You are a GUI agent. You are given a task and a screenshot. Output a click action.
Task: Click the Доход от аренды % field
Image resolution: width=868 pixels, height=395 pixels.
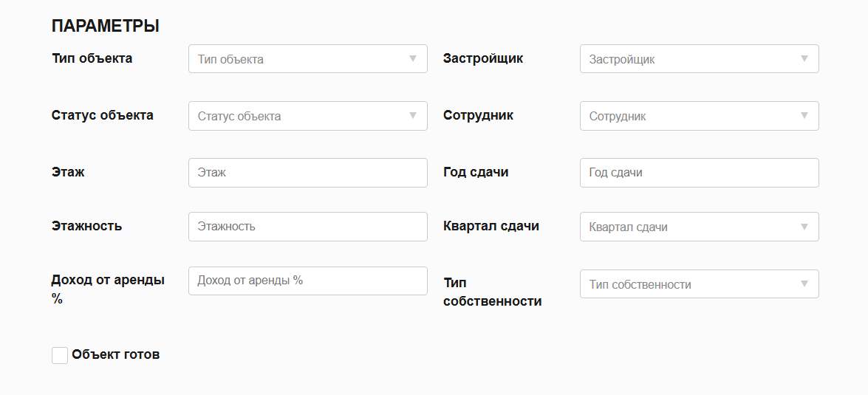307,281
